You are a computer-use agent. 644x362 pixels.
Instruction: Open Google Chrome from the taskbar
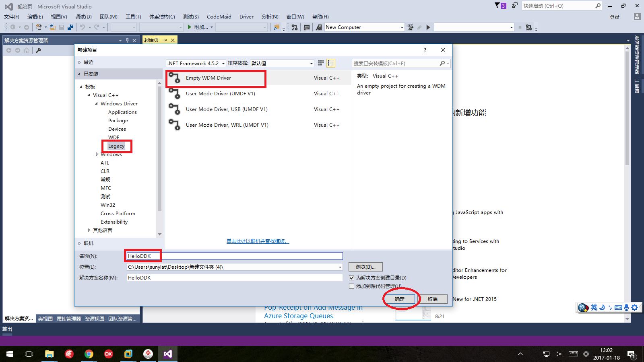[x=89, y=354]
